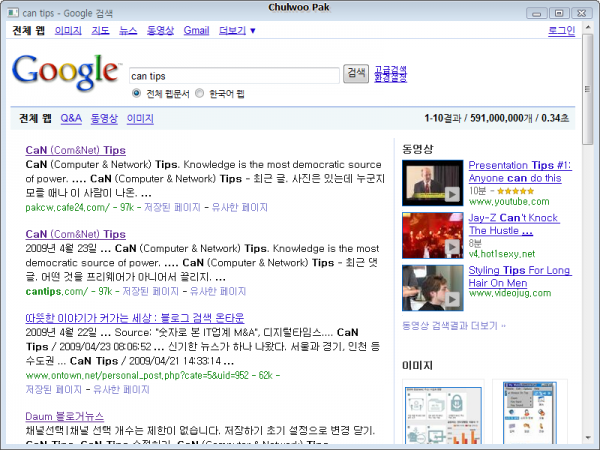Click the five-star rating of Presentation Tips video
Screen dimensions: 600x450
tap(515, 191)
